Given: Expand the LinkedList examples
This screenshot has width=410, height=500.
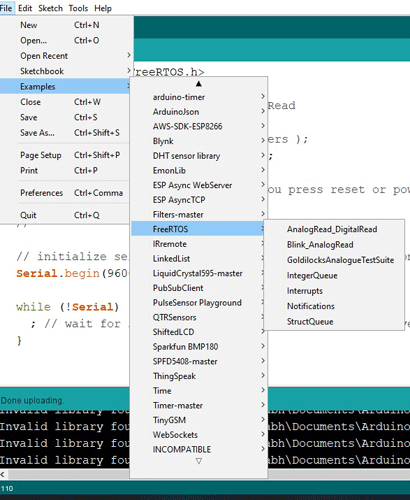Looking at the screenshot, I should [198, 258].
